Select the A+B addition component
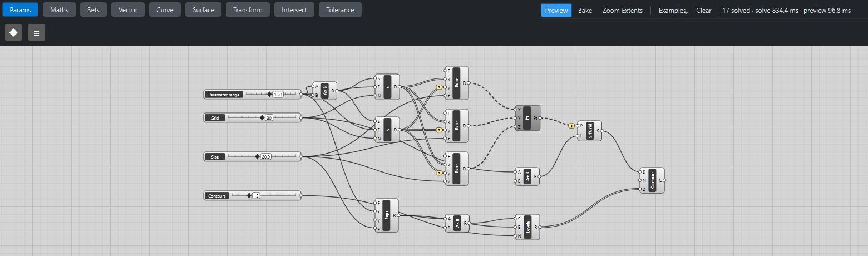Screen dimensions: 868x256 527,176
